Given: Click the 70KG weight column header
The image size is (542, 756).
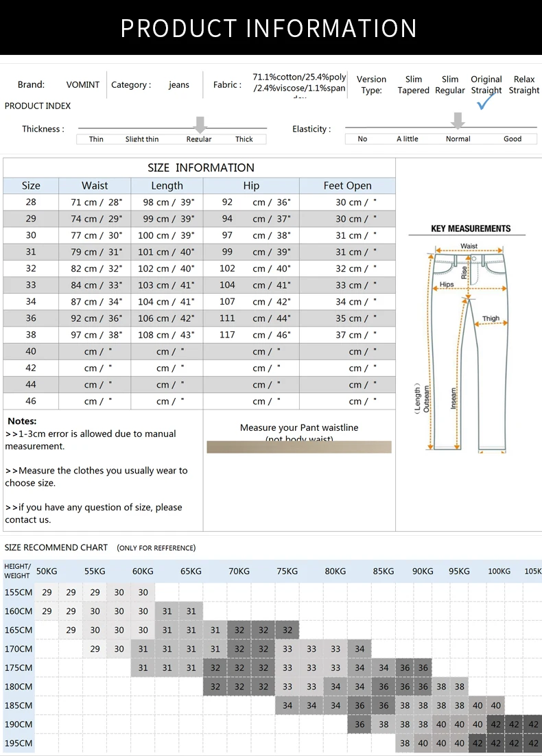Looking at the screenshot, I should pos(239,571).
